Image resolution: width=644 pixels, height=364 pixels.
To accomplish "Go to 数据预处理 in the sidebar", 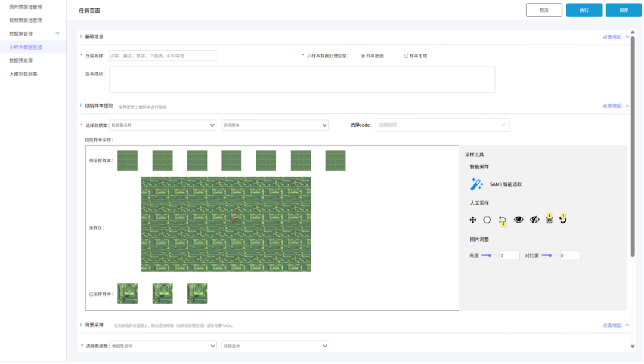I will pyautogui.click(x=21, y=60).
